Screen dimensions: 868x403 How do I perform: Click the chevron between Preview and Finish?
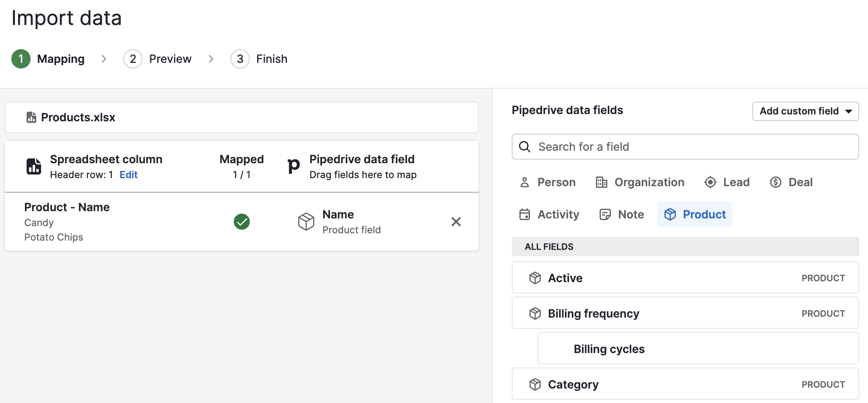211,59
